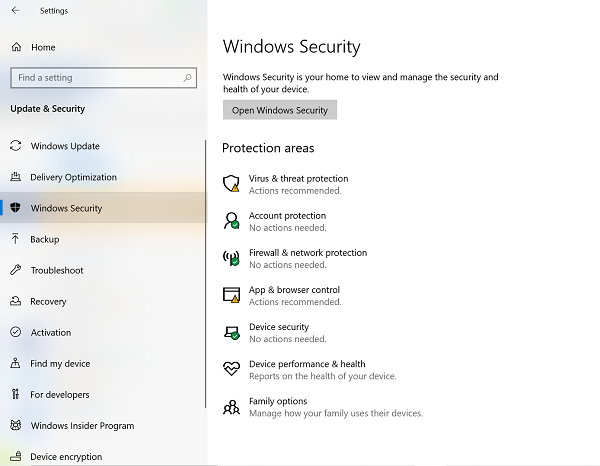Go to Home in the sidebar

[x=43, y=47]
